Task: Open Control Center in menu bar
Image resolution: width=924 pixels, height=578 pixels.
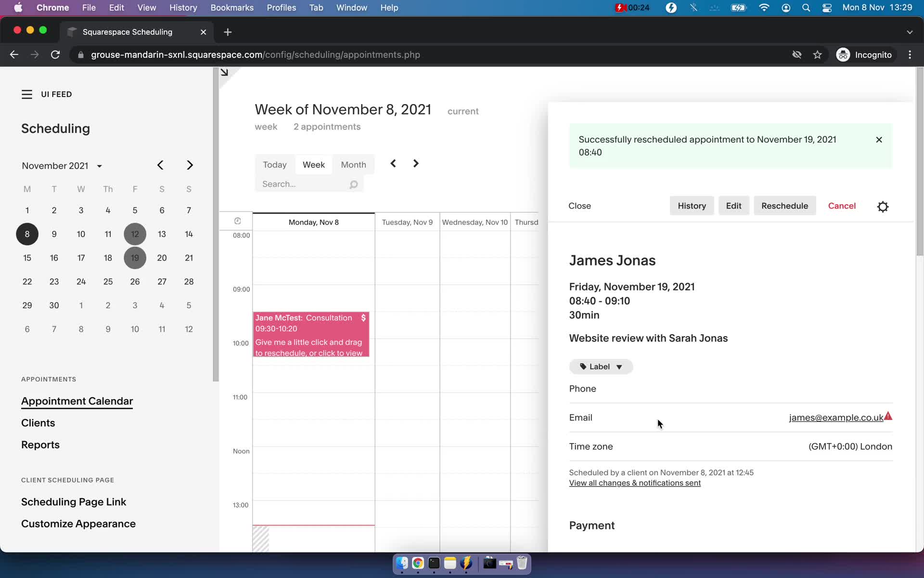Action: (x=827, y=8)
